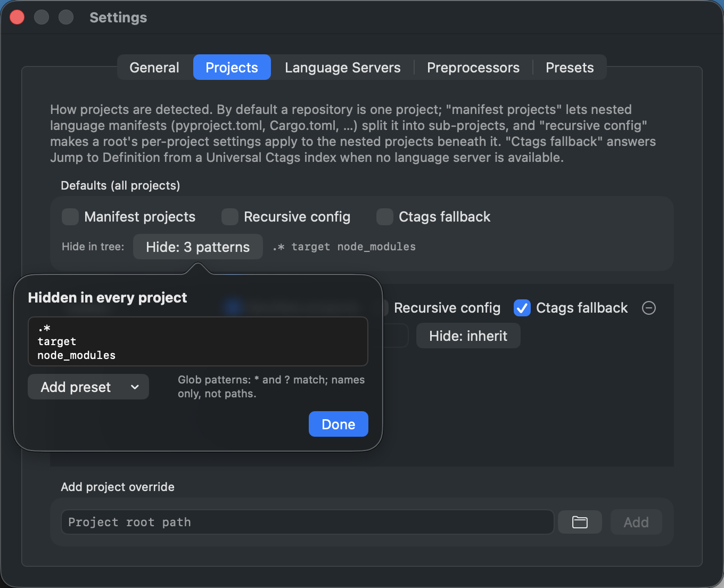Click into the hidden patterns text area
This screenshot has width=724, height=588.
[x=198, y=341]
